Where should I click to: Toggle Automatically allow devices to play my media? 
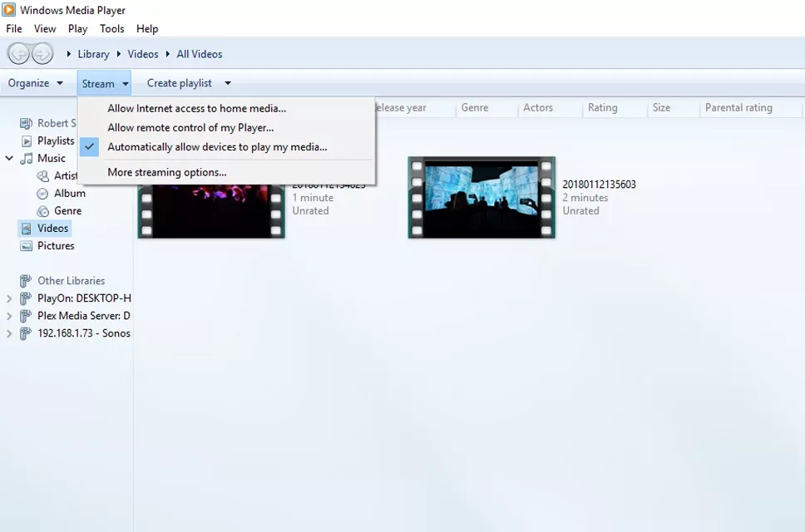point(217,147)
